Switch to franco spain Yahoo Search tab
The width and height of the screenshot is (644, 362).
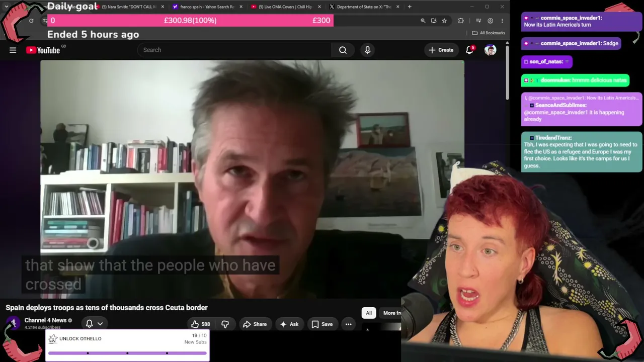[206, 7]
